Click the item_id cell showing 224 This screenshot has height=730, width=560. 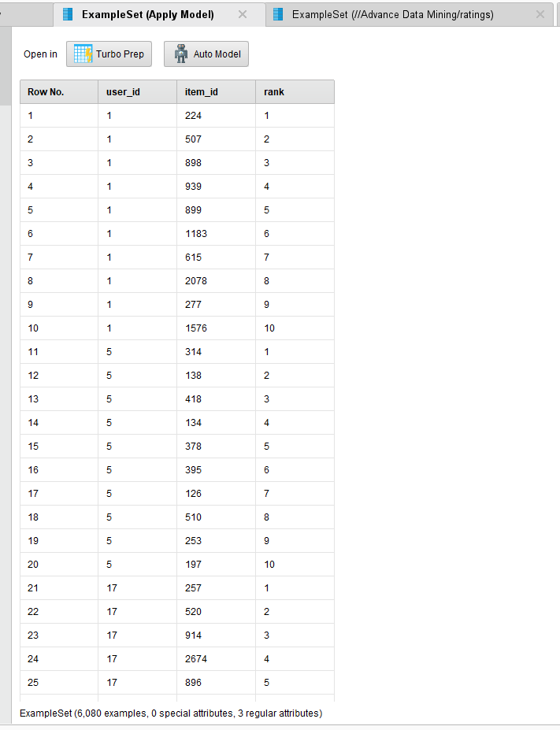[x=217, y=116]
